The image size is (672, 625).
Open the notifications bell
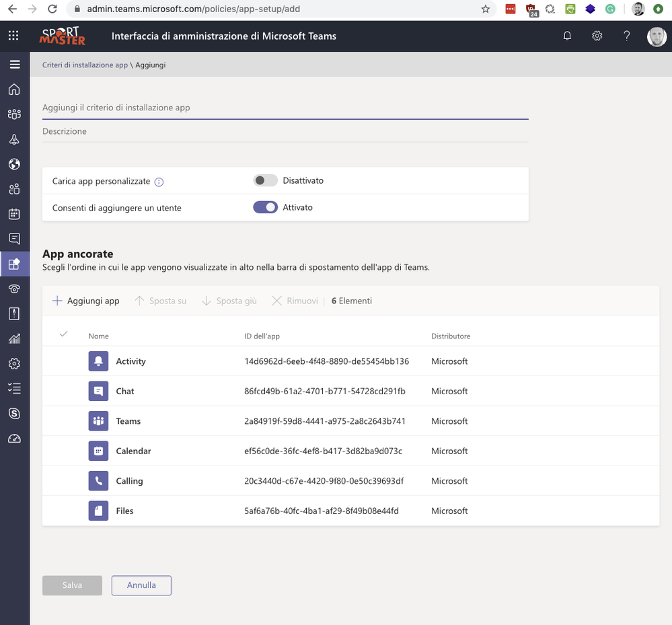pyautogui.click(x=567, y=36)
